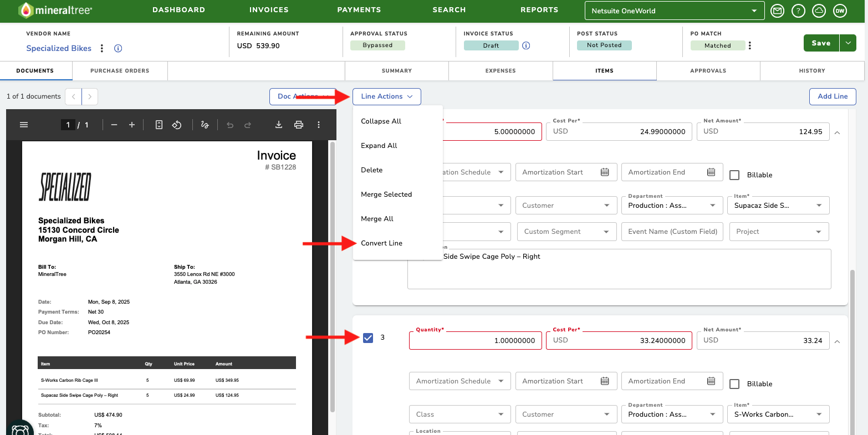Rotate the PDF page counterclockwise
This screenshot has height=435, width=868.
177,125
